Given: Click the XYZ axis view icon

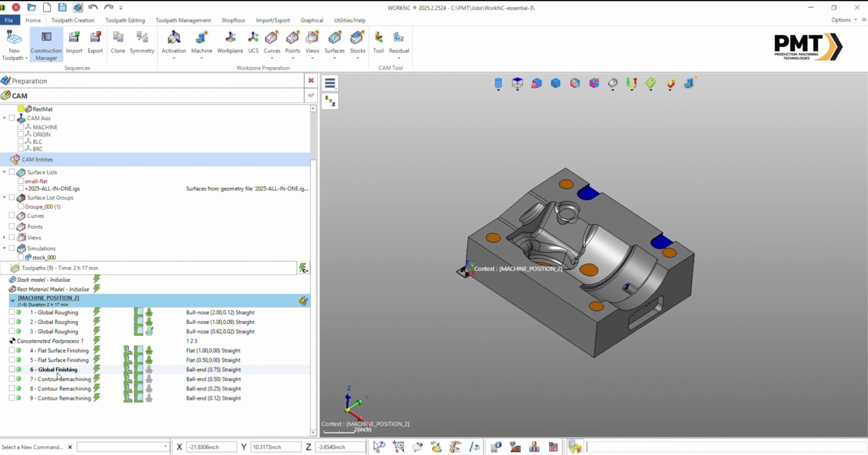Looking at the screenshot, I should (330, 101).
